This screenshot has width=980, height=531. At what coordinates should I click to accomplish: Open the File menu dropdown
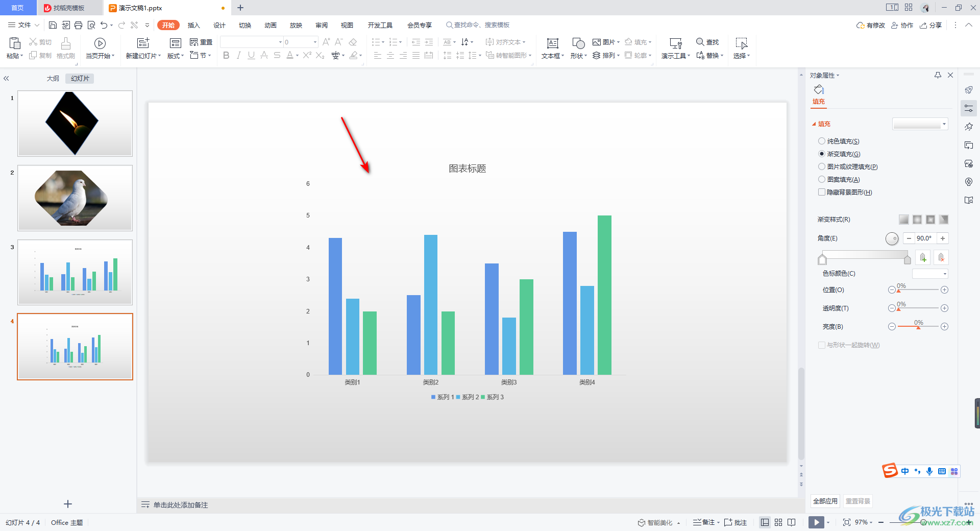pos(23,25)
